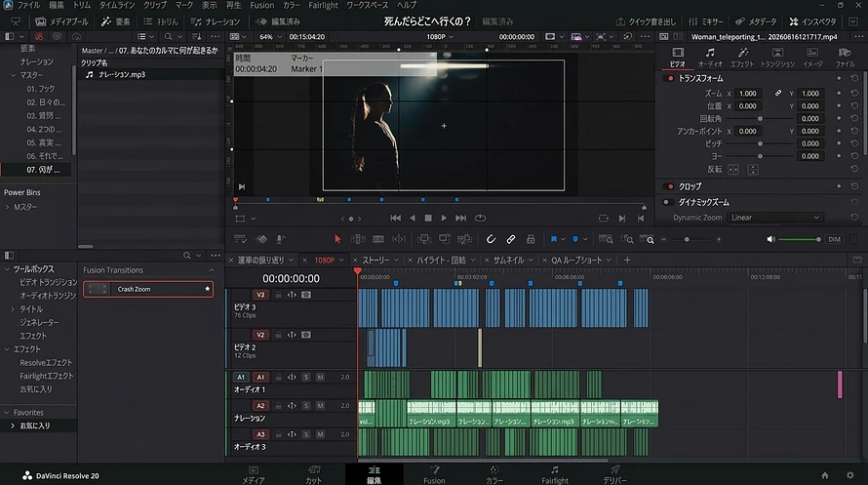
Task: Collapse the ツールボックス tree
Action: pos(7,268)
